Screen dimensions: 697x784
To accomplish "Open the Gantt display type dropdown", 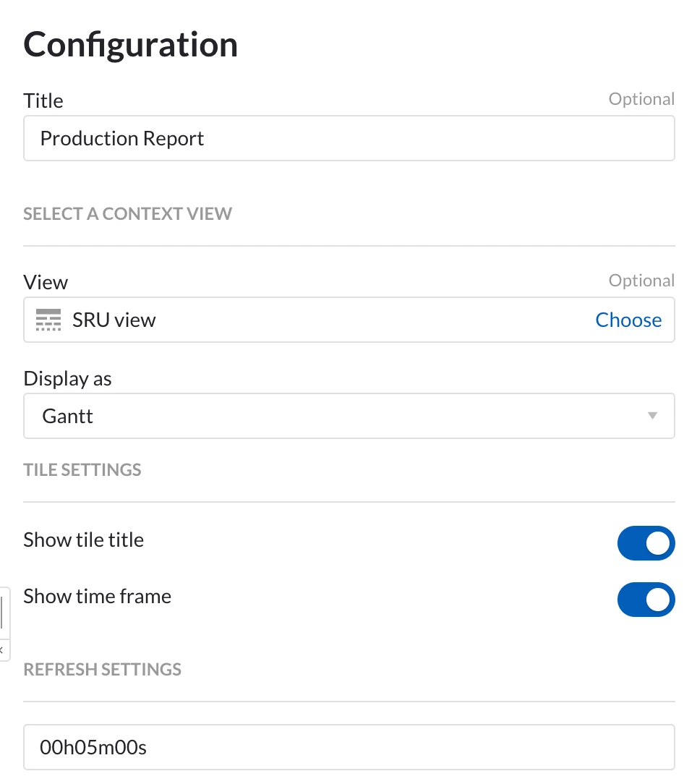I will pyautogui.click(x=349, y=416).
